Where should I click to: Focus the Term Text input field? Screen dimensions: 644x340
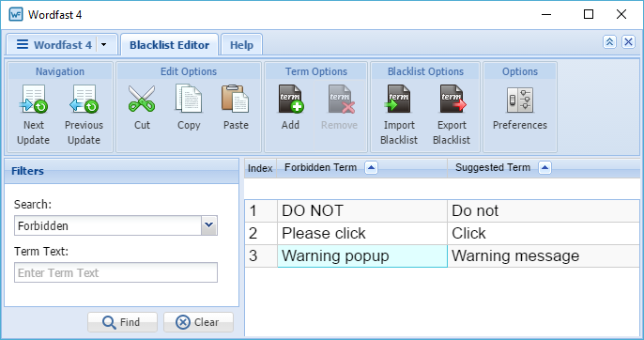(115, 272)
